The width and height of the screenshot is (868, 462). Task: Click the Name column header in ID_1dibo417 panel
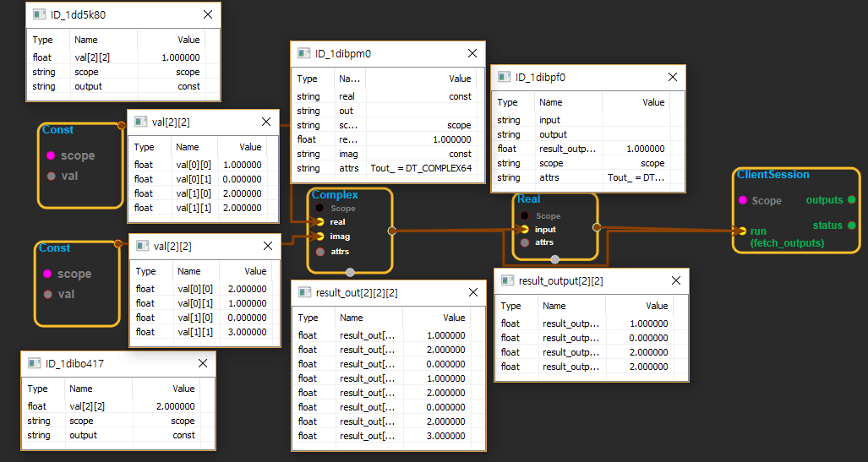pyautogui.click(x=81, y=389)
